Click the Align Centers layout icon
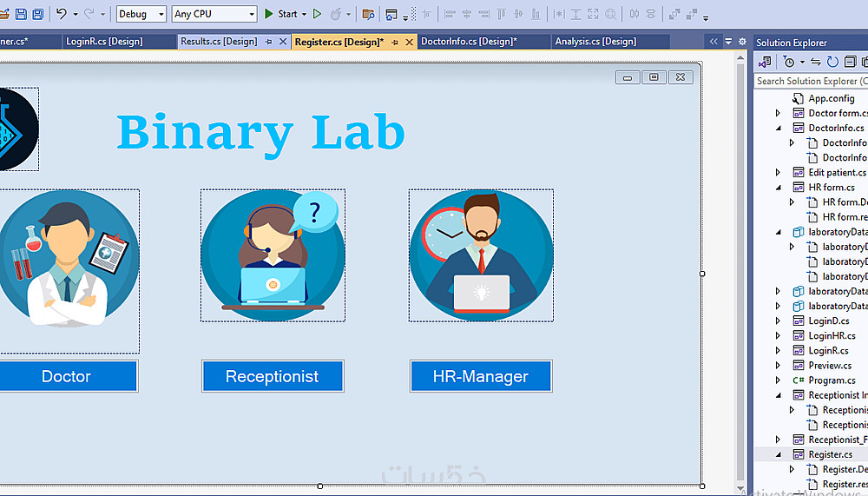The height and width of the screenshot is (496, 868). point(467,15)
